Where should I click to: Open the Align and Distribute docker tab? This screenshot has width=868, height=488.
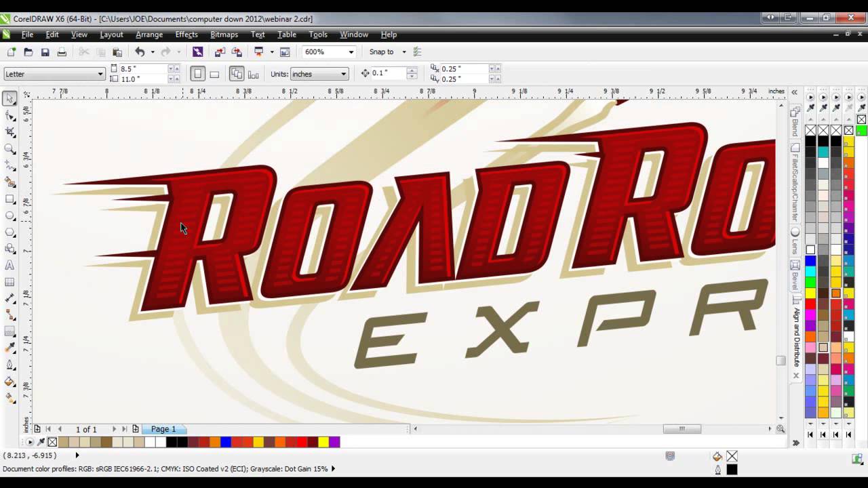pyautogui.click(x=796, y=337)
